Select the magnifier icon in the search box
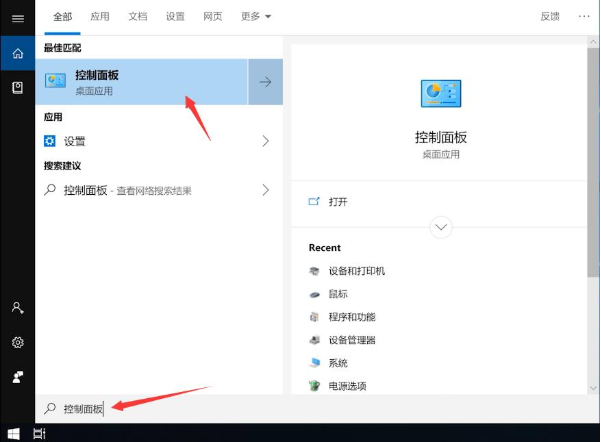 click(50, 409)
